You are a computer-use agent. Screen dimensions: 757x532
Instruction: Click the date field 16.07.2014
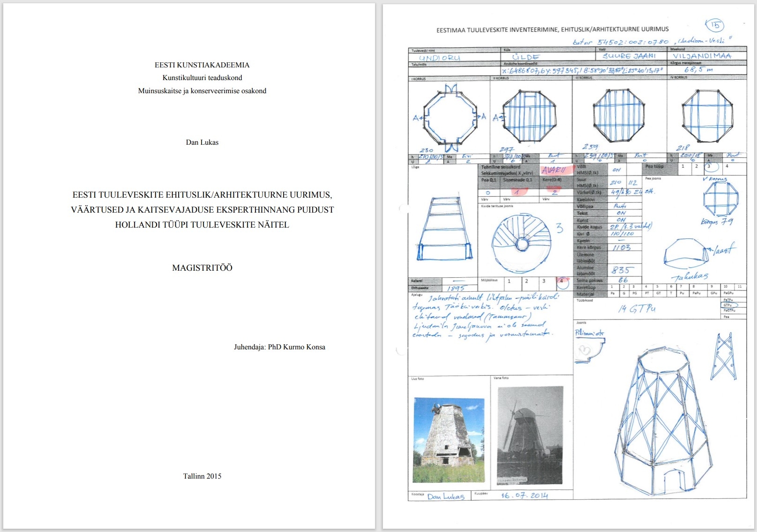pos(524,495)
